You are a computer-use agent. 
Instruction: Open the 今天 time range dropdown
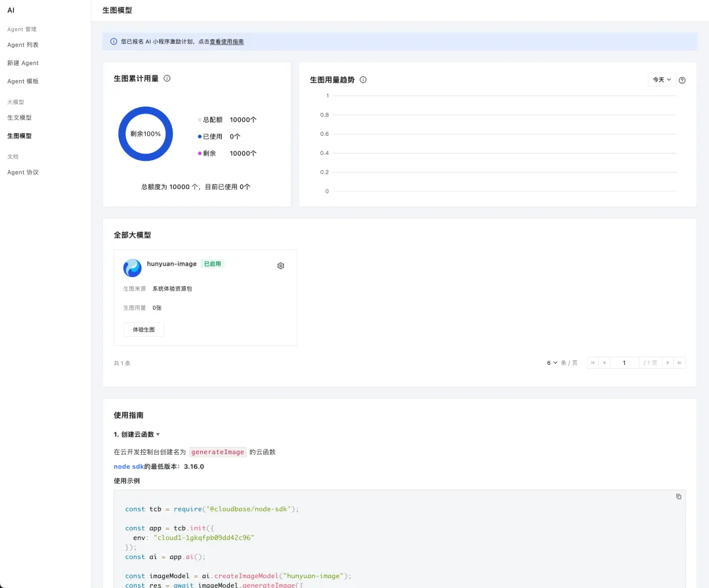[662, 80]
